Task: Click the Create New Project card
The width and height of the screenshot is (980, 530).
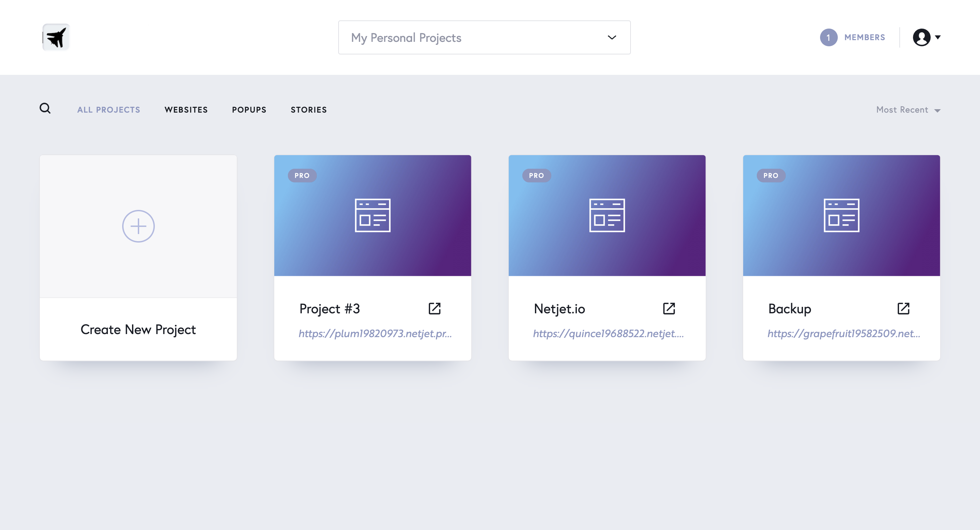Action: 138,329
